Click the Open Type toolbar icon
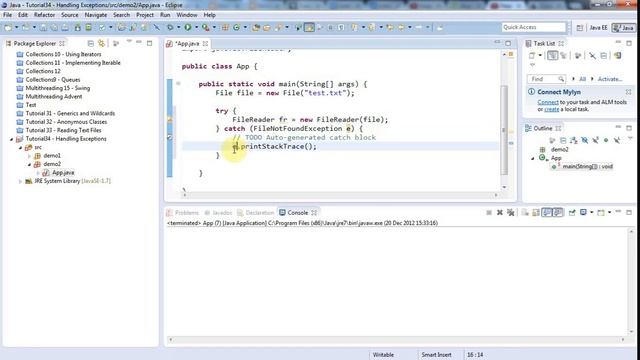 256,27
